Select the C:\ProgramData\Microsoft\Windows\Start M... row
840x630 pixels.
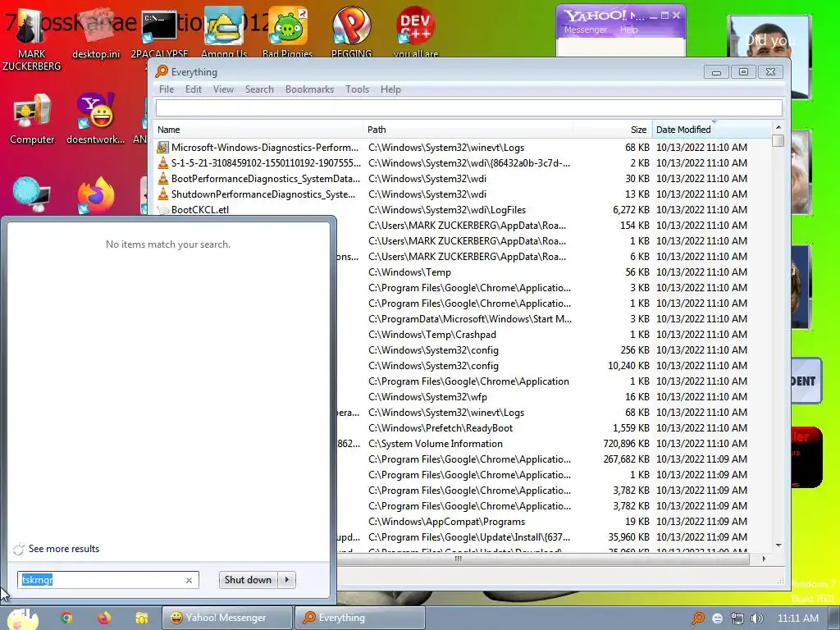click(x=555, y=319)
